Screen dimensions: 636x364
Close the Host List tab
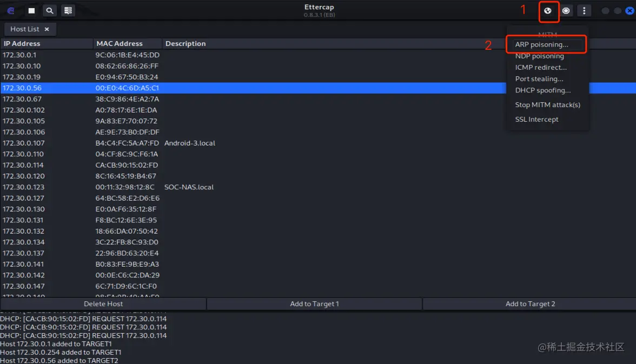tap(47, 29)
